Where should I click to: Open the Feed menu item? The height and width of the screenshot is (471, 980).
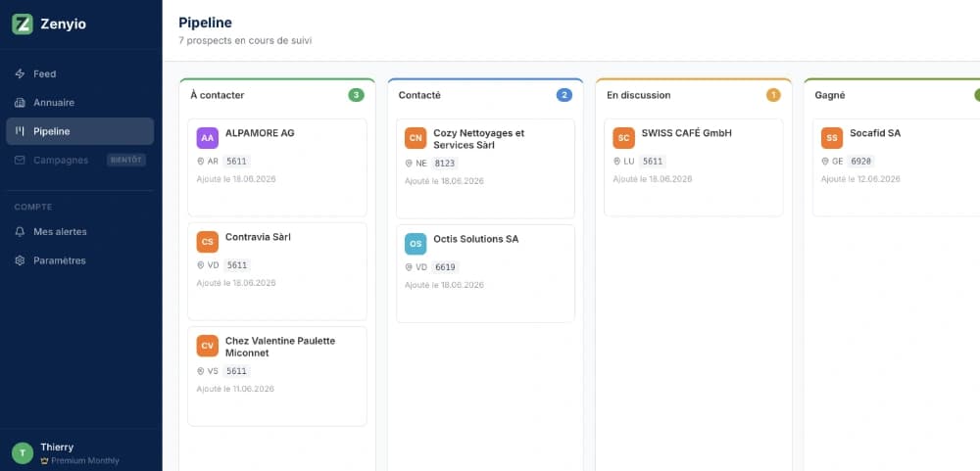pyautogui.click(x=80, y=73)
